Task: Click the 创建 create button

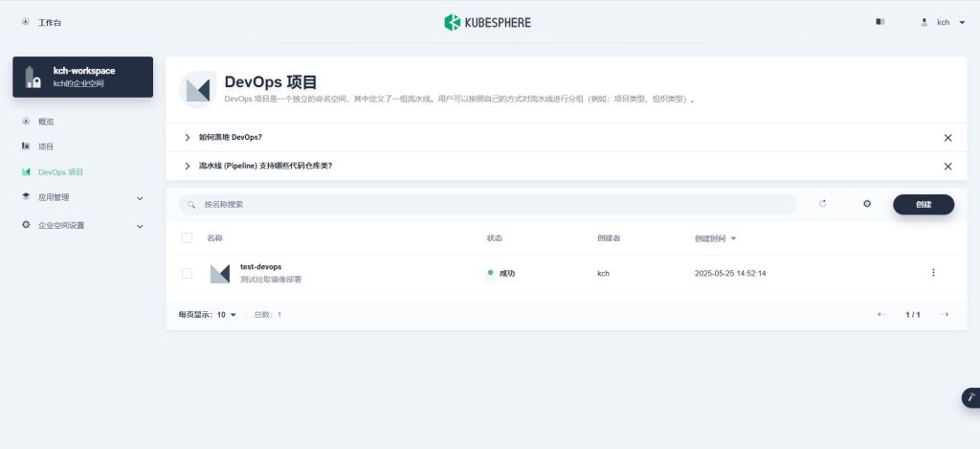Action: click(x=924, y=205)
